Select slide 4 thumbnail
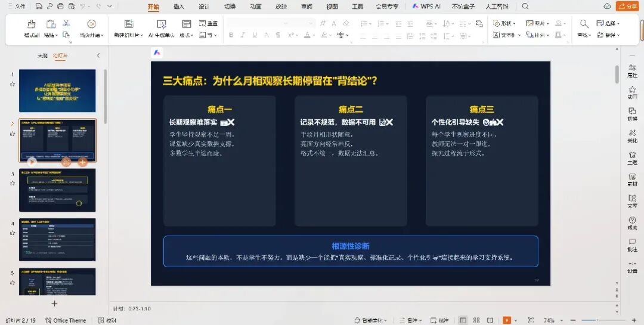644x325 pixels. point(57,240)
